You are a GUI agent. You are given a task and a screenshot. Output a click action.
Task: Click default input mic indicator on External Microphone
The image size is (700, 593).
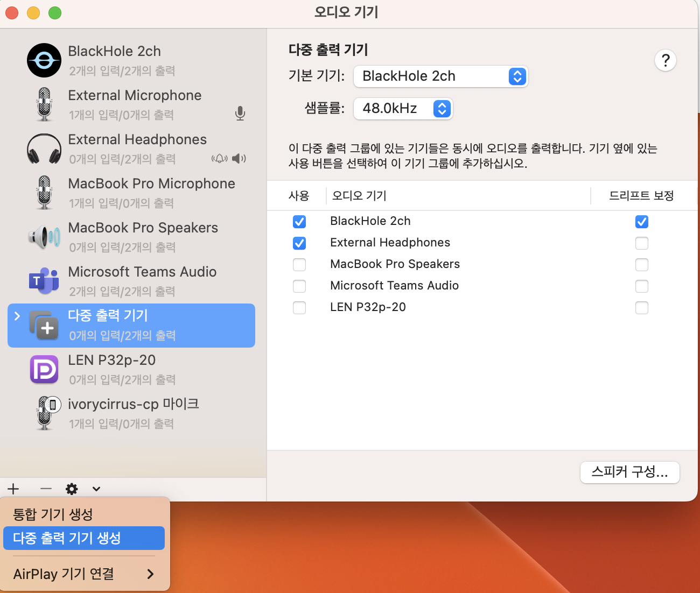240,114
